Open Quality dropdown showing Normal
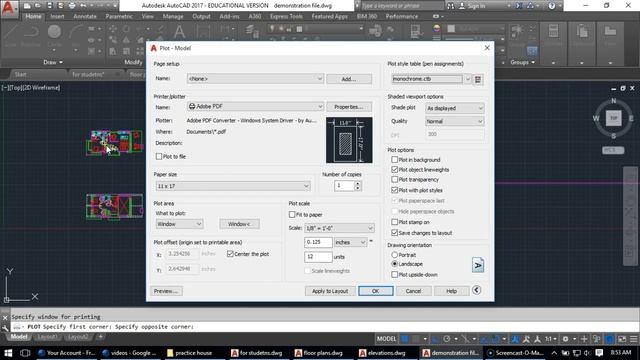Screen dimensions: 640x360 click(x=454, y=121)
